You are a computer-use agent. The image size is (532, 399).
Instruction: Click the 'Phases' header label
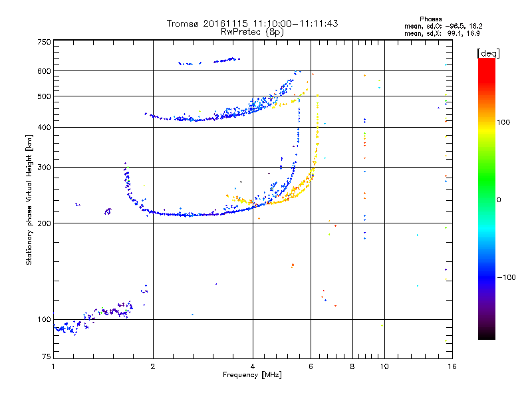coord(430,19)
